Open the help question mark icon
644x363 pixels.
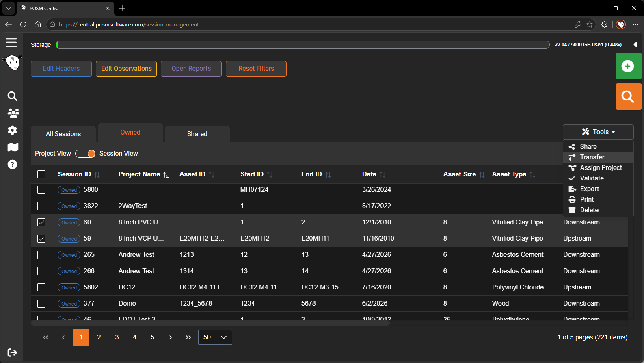[13, 164]
